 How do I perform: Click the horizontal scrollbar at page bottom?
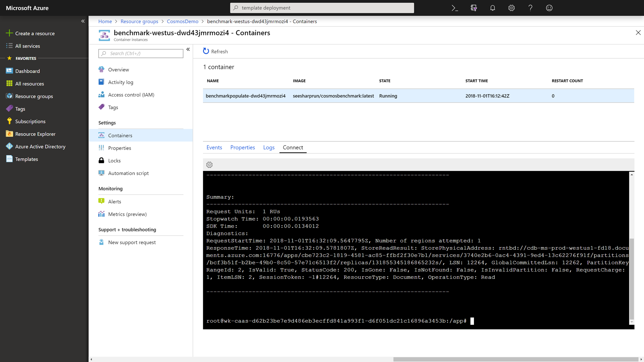[515, 359]
